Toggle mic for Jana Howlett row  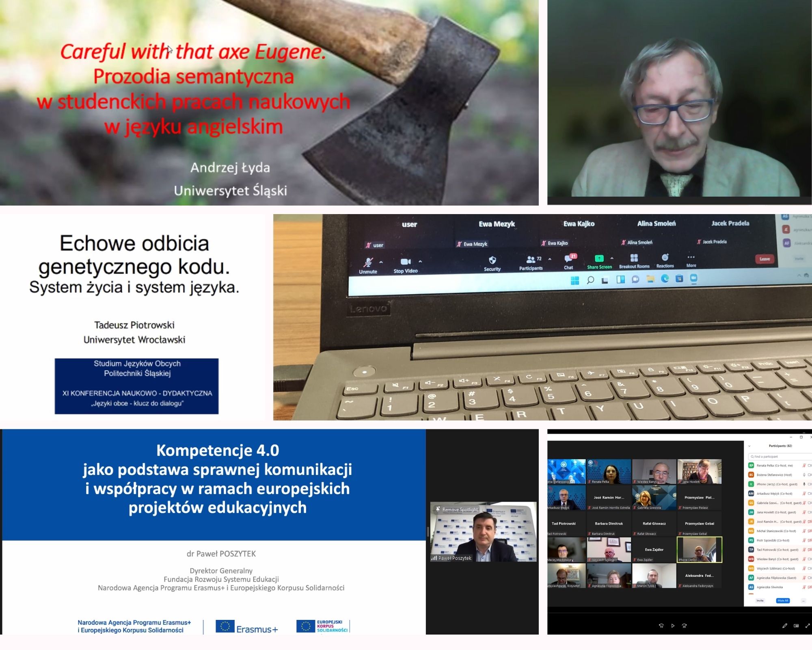(x=804, y=512)
